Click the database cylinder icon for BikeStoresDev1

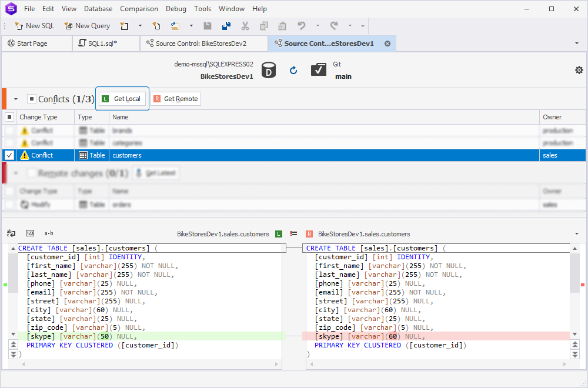pyautogui.click(x=269, y=70)
